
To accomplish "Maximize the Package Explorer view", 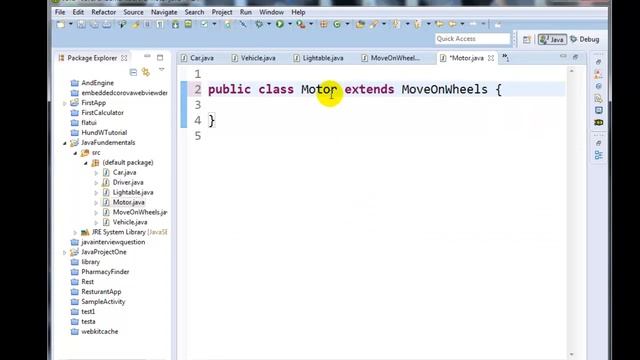I will click(x=160, y=58).
